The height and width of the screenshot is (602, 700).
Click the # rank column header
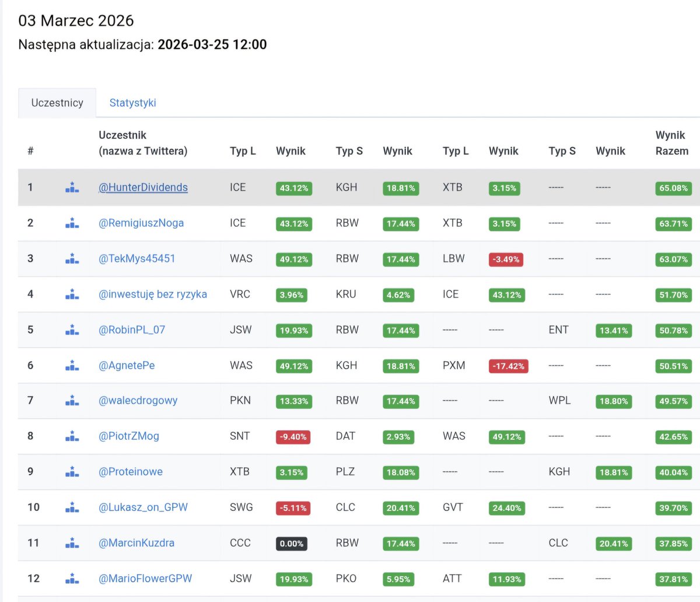30,151
